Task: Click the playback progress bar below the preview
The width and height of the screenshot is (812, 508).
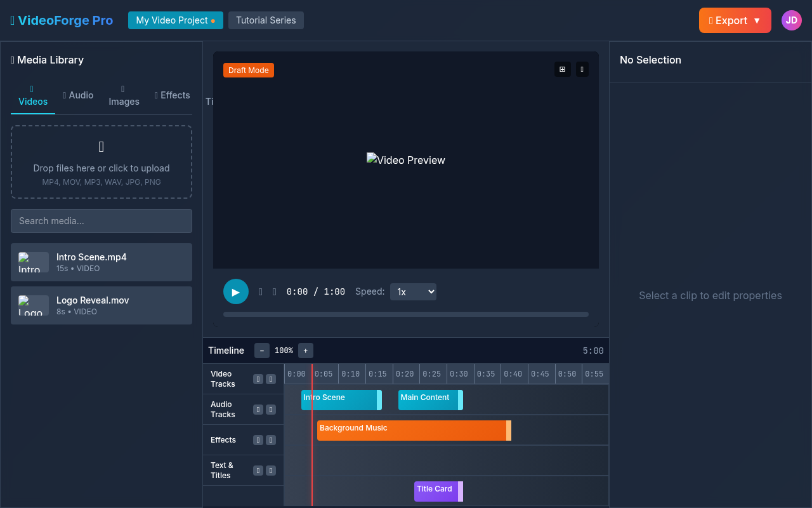Action: tap(405, 314)
